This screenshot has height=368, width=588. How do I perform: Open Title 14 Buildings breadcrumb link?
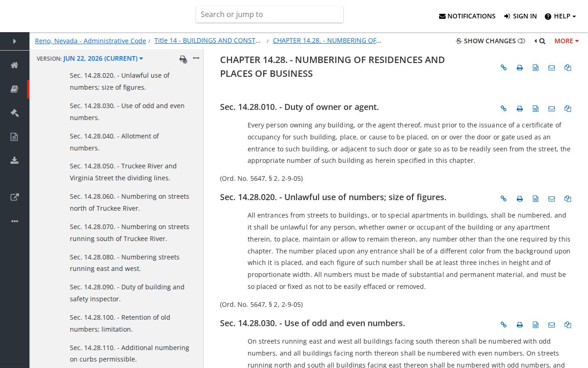click(x=208, y=40)
